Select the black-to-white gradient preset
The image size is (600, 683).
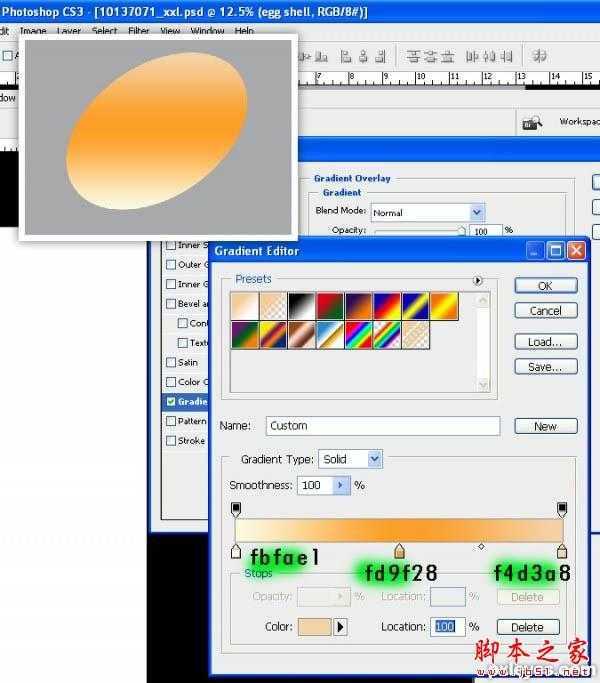coord(301,305)
